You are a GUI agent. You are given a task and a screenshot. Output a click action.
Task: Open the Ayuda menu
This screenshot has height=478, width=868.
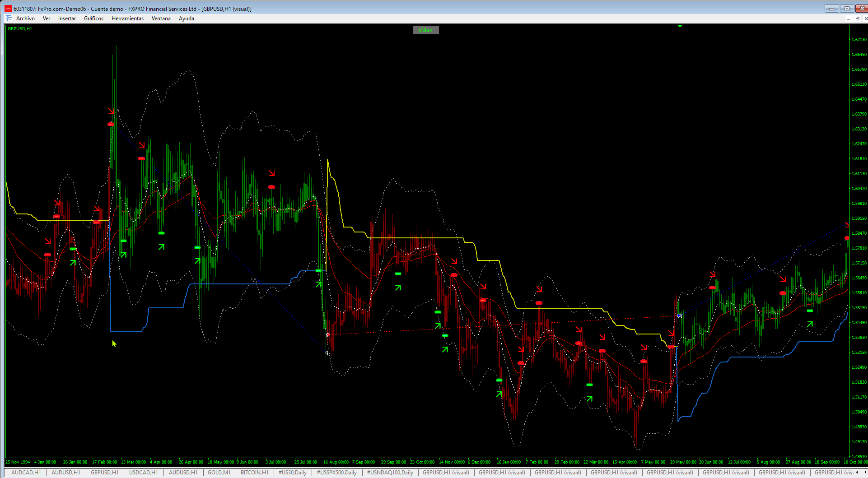187,19
